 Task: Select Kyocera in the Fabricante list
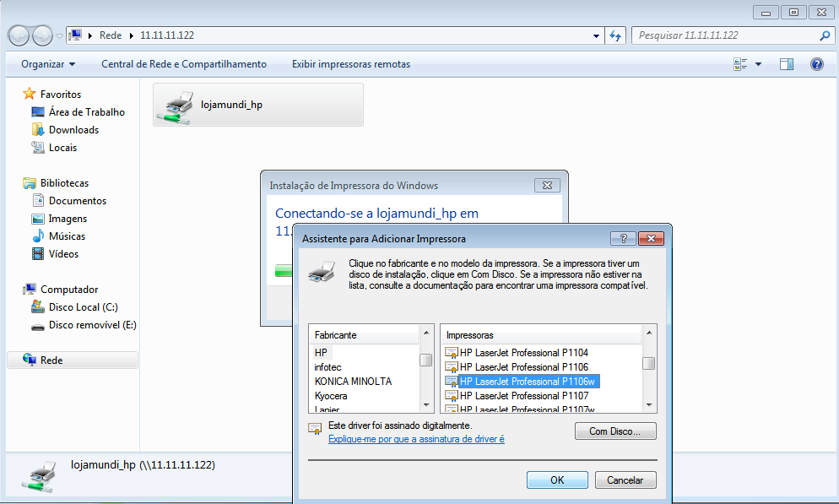coord(331,396)
